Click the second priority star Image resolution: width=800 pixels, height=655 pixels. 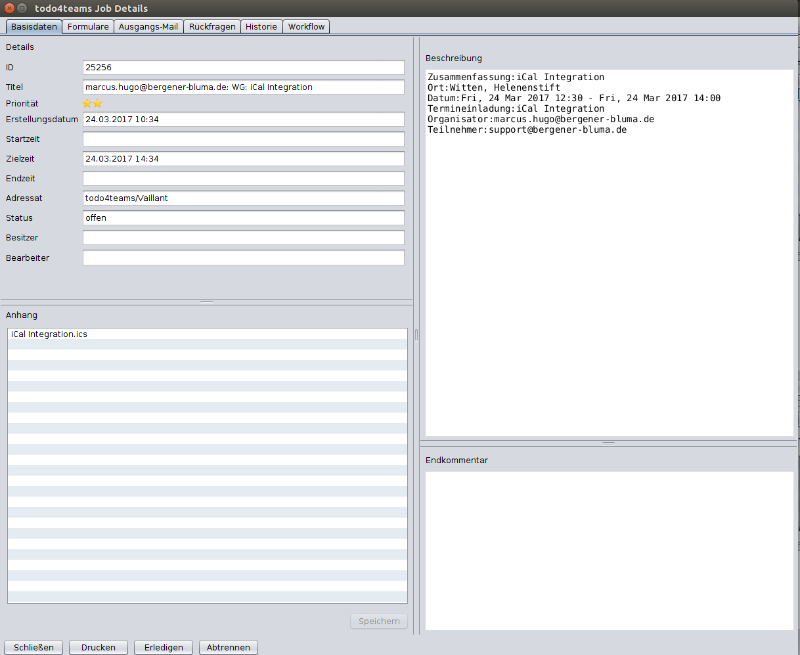point(97,104)
